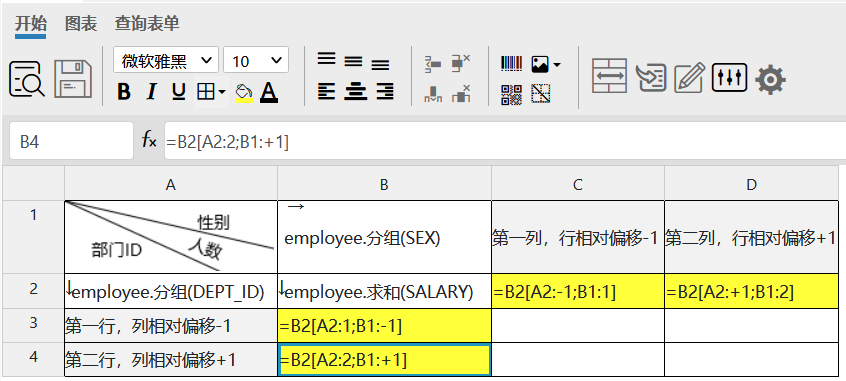The height and width of the screenshot is (381, 846).
Task: Set vertical align middle
Action: [353, 62]
